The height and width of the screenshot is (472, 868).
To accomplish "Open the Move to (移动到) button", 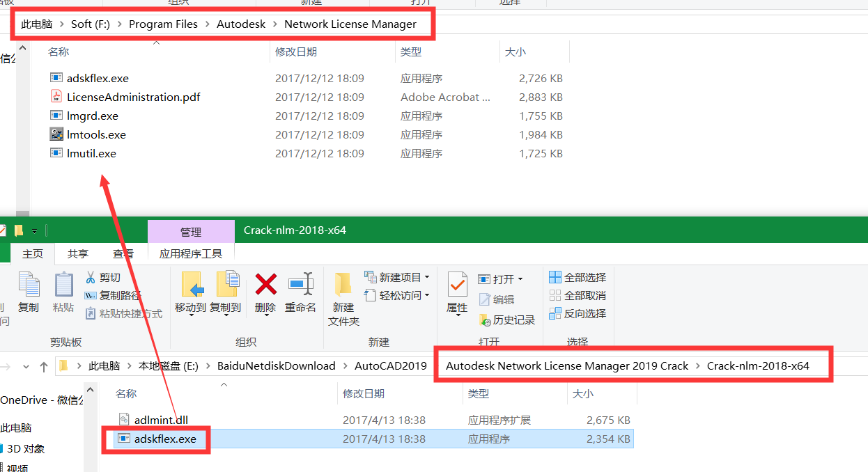I will pyautogui.click(x=190, y=292).
